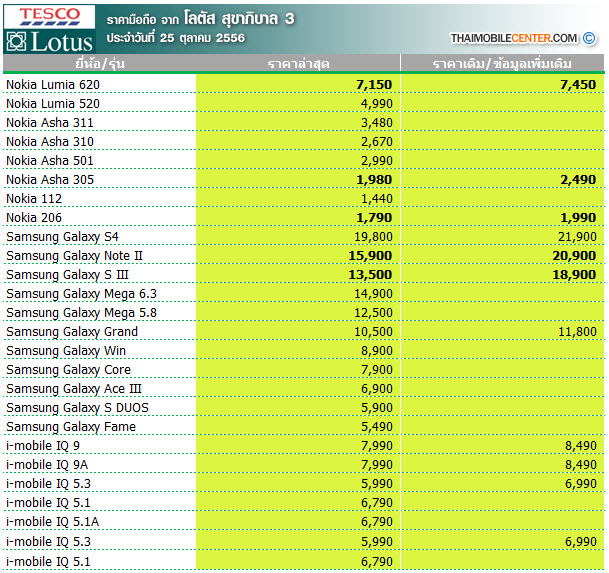Click the bold price 1,980
The height and width of the screenshot is (573, 609).
[374, 180]
